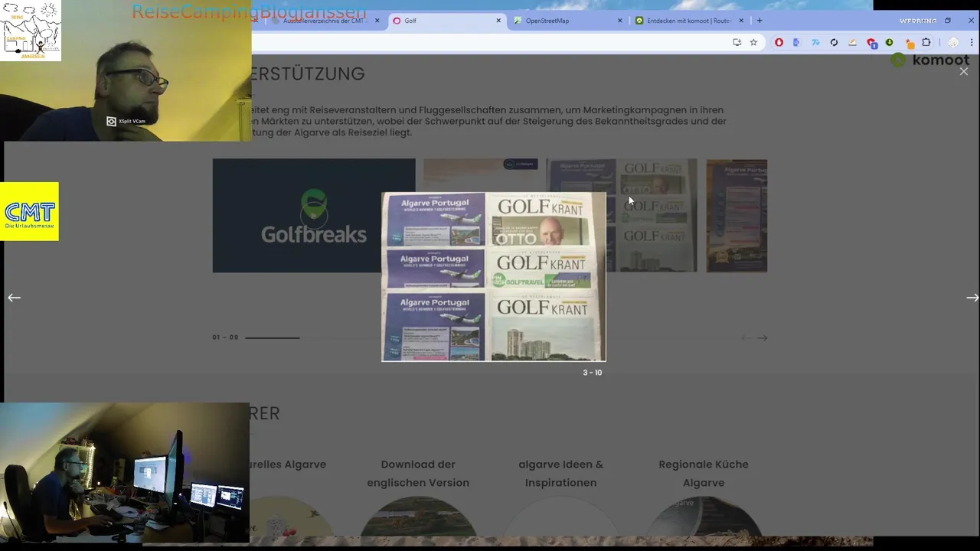Click the browser address bar
This screenshot has width=980, height=551.
pos(490,43)
